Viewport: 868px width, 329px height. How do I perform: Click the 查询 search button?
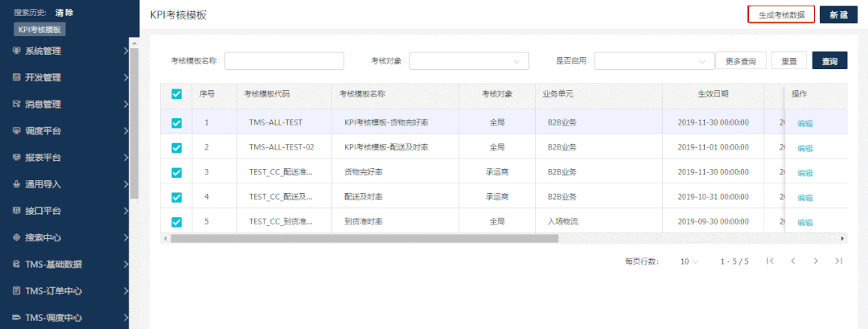pyautogui.click(x=829, y=61)
